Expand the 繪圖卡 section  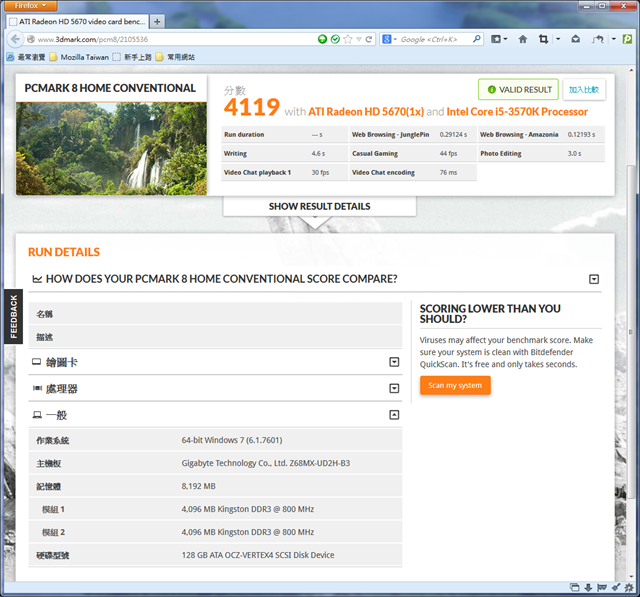[394, 362]
